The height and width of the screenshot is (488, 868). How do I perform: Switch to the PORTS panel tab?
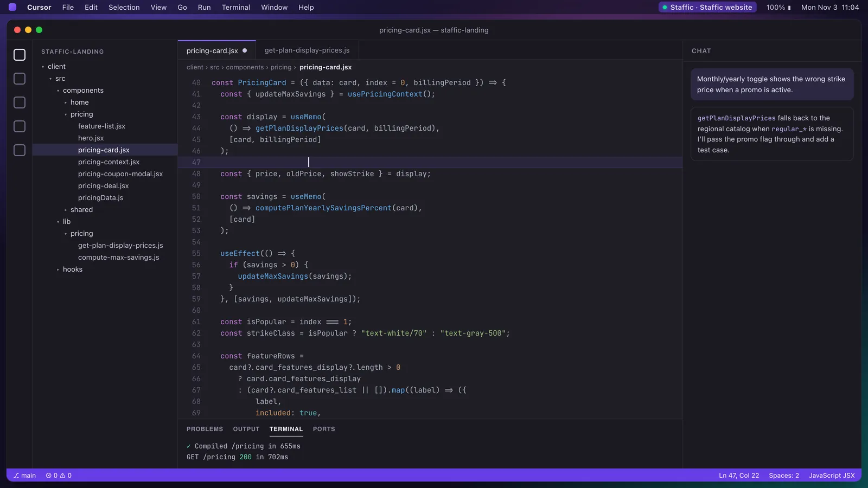click(324, 429)
